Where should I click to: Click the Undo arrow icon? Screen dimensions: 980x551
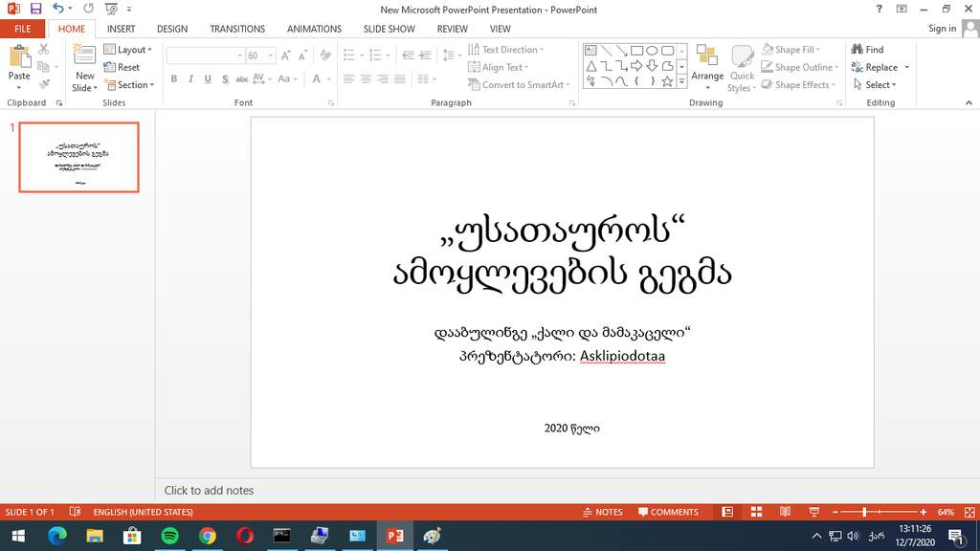click(x=58, y=9)
